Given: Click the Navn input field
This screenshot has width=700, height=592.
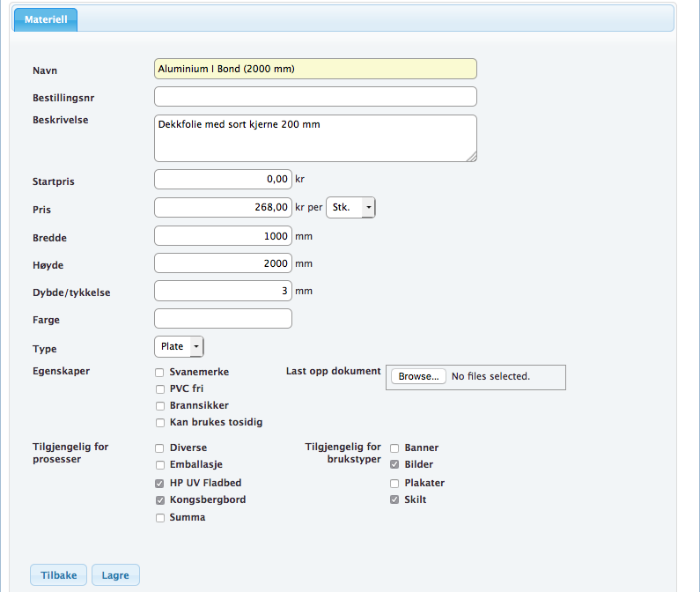Looking at the screenshot, I should (315, 69).
